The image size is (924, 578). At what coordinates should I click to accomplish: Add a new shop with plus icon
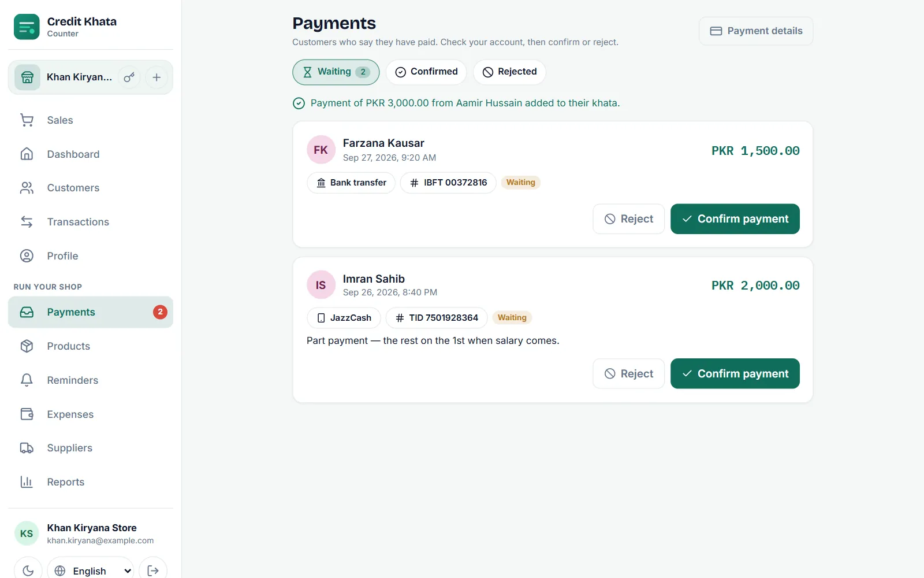(x=157, y=77)
